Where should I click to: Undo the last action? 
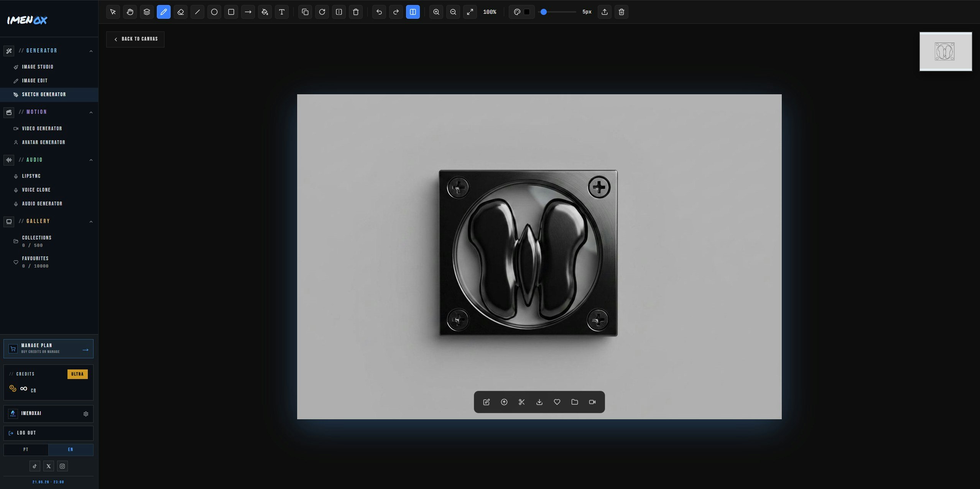click(379, 12)
